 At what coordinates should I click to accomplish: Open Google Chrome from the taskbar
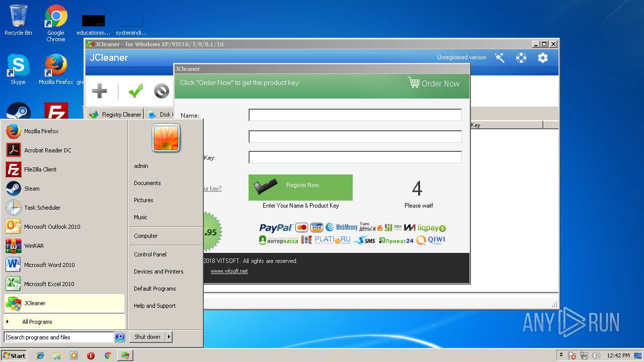[x=108, y=355]
